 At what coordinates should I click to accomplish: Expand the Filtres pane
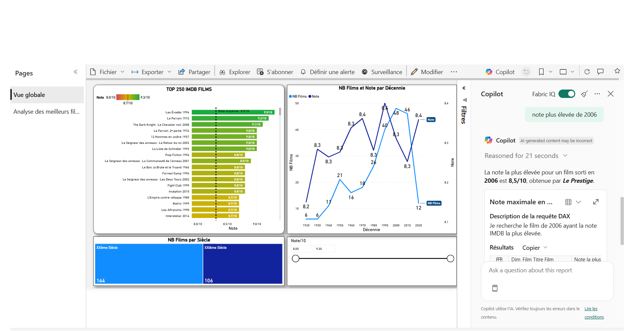click(x=464, y=88)
